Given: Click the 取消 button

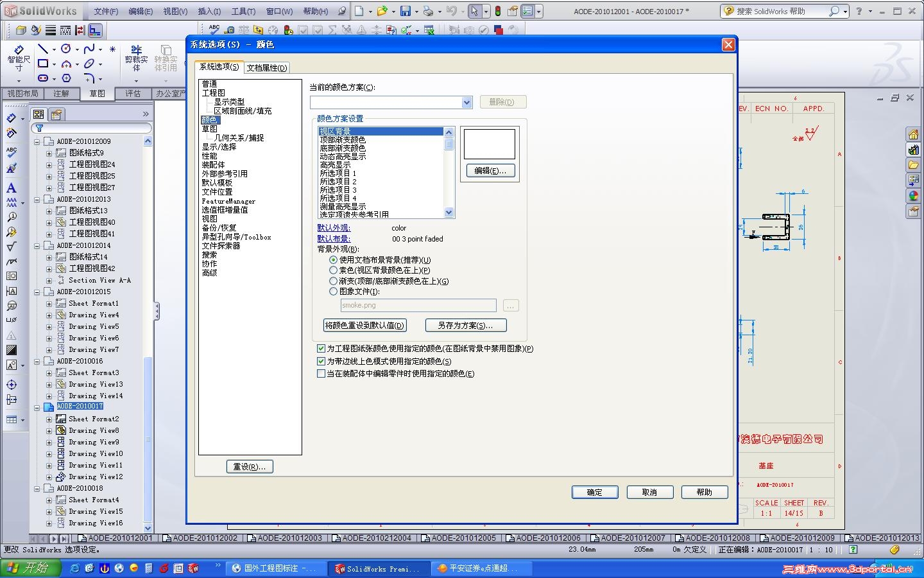Looking at the screenshot, I should [650, 492].
